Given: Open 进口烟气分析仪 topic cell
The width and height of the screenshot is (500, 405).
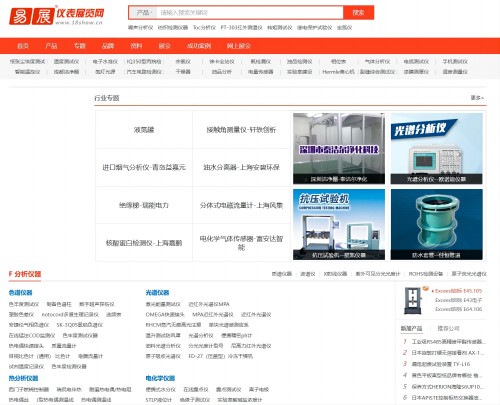Looking at the screenshot, I should coord(144,167).
